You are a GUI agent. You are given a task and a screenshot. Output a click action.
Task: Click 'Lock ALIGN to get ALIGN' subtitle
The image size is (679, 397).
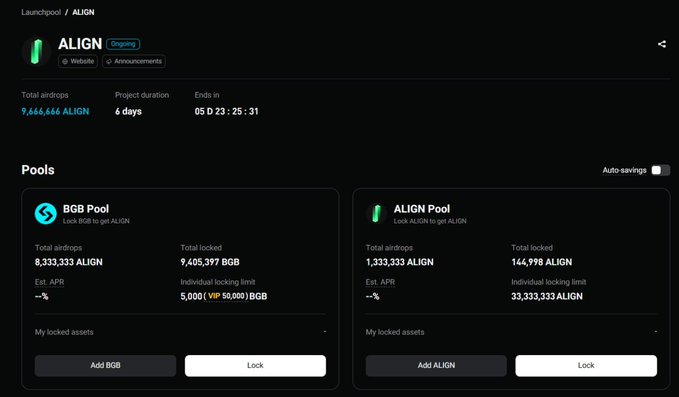point(430,221)
